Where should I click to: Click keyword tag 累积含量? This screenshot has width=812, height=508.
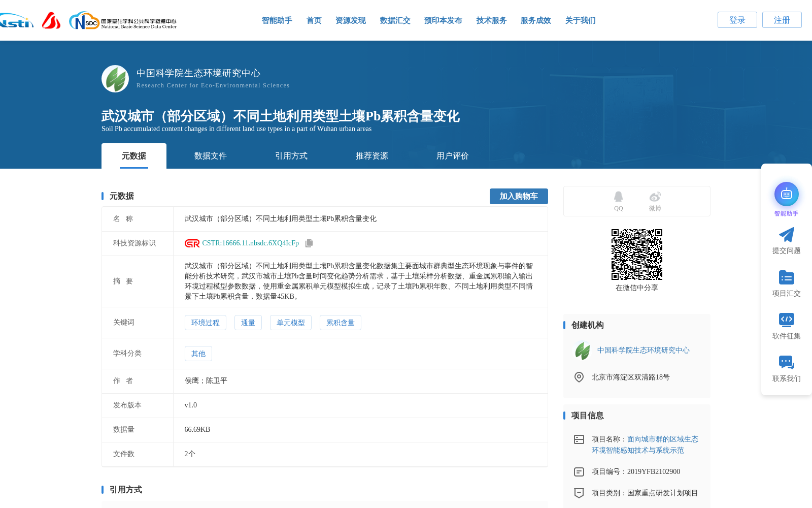[x=341, y=323]
